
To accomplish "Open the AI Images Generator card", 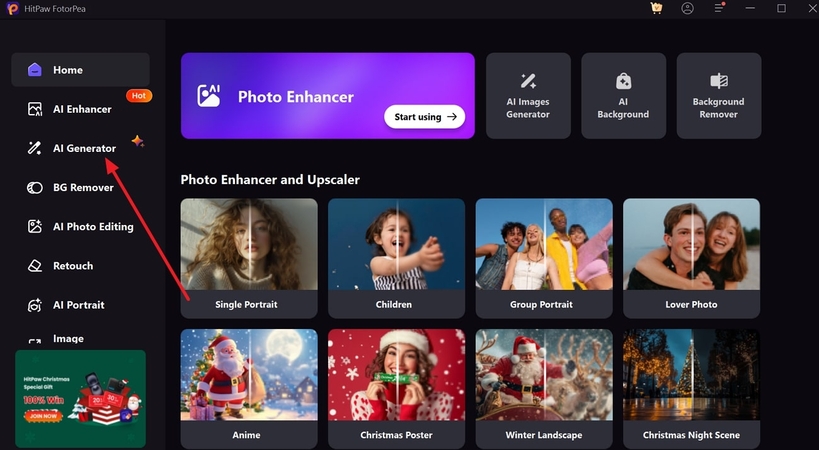I will (x=528, y=96).
